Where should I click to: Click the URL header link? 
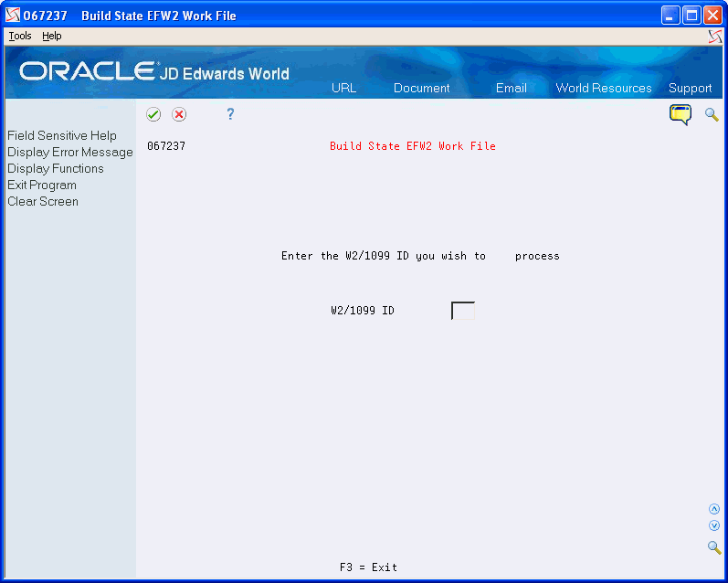344,89
